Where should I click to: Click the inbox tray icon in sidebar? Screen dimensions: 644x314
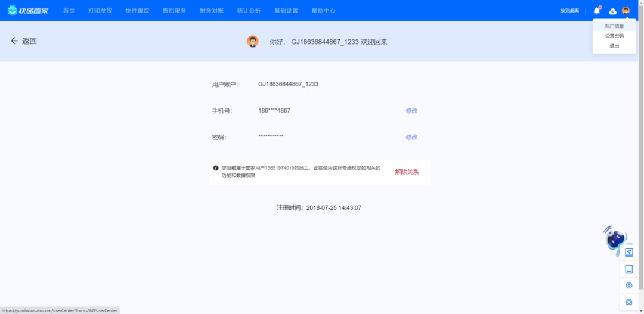coord(628,302)
